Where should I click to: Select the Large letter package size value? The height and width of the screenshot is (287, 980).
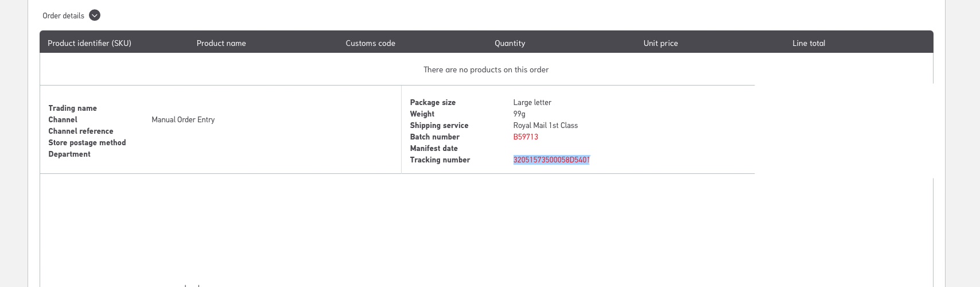click(532, 102)
